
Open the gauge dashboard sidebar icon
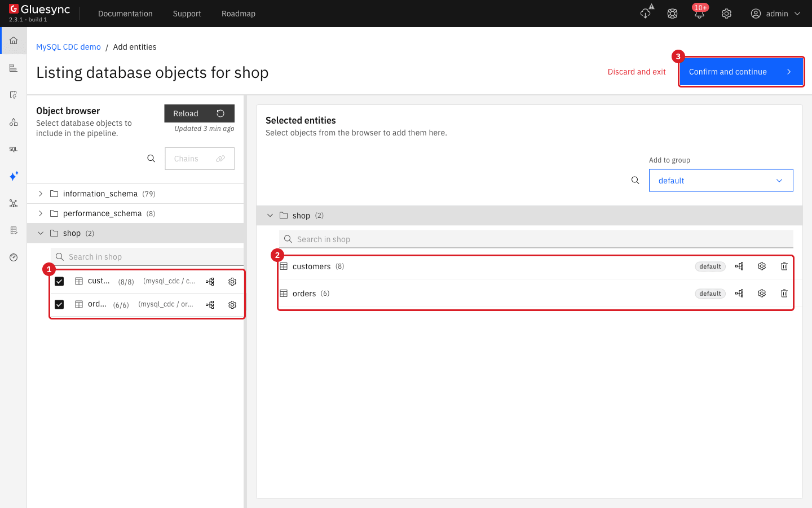click(x=14, y=257)
